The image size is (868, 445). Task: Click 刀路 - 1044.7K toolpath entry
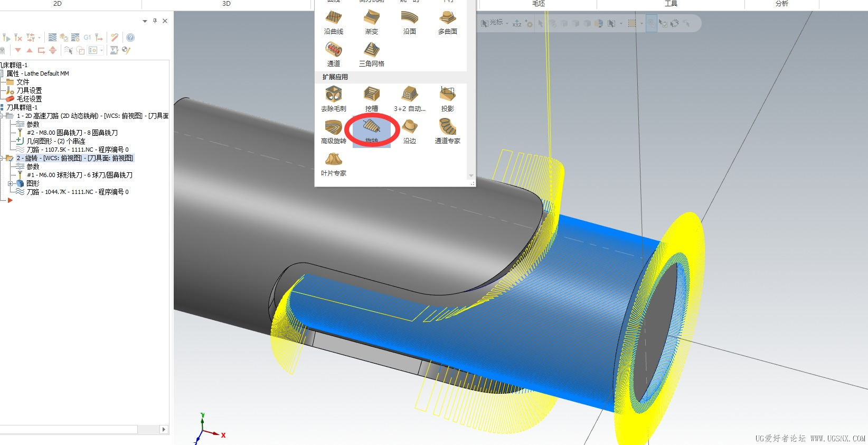[78, 192]
